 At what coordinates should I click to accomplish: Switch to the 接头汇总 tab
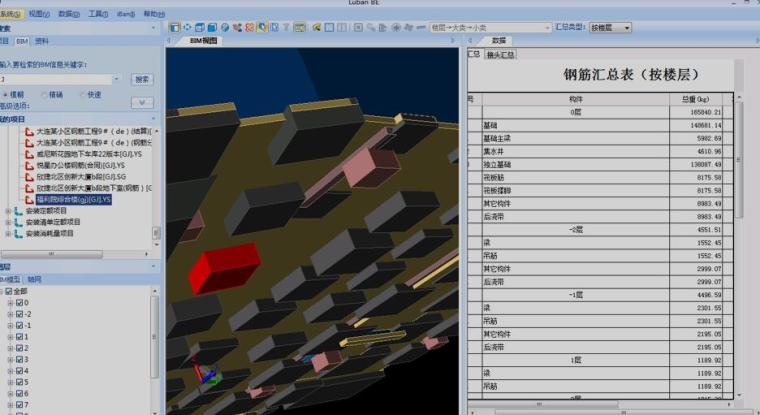click(500, 54)
